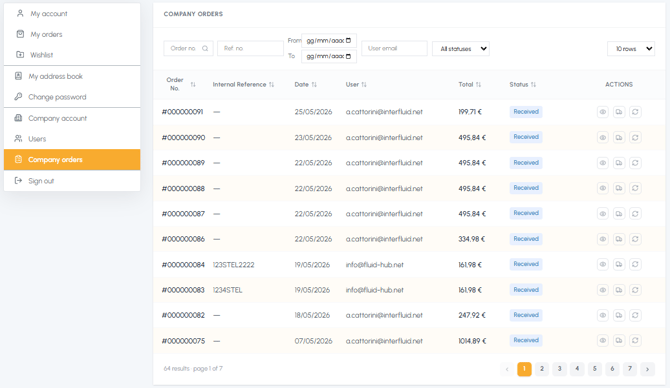Click order number #000000084
The width and height of the screenshot is (670, 388).
(183, 265)
